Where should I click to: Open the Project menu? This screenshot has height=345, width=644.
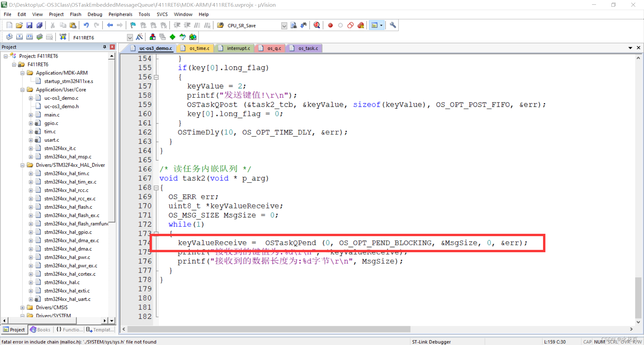(56, 14)
